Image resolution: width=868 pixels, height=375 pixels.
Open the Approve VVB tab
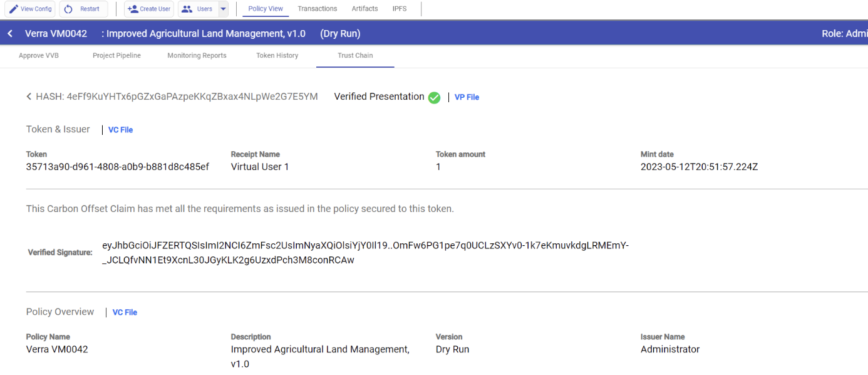point(39,56)
